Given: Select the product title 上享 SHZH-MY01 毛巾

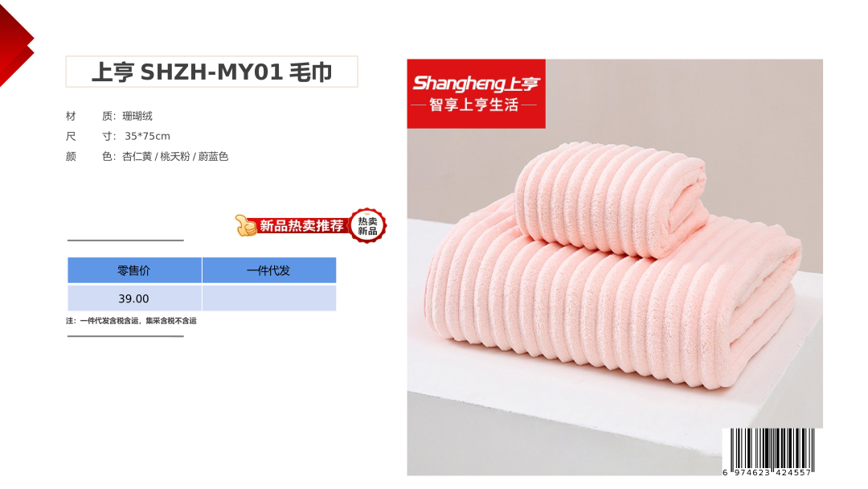Looking at the screenshot, I should tap(212, 72).
